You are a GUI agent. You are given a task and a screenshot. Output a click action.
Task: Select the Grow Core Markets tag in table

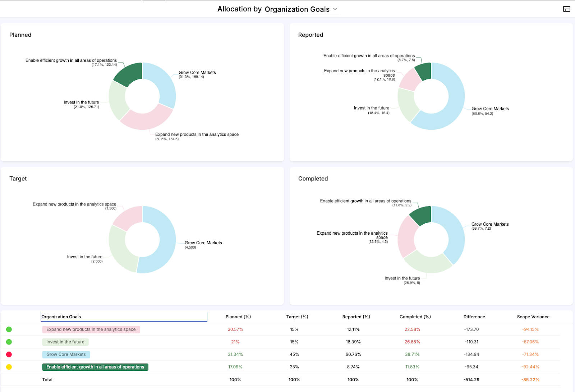pyautogui.click(x=66, y=355)
